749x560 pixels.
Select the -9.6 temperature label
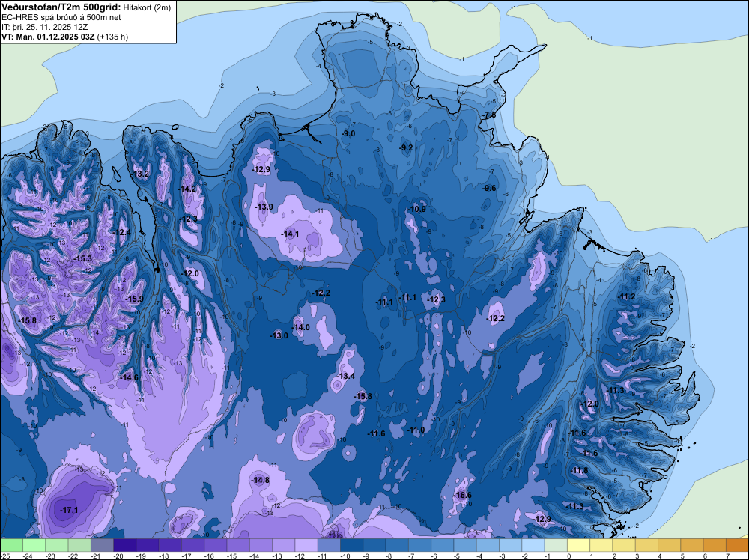tap(489, 188)
